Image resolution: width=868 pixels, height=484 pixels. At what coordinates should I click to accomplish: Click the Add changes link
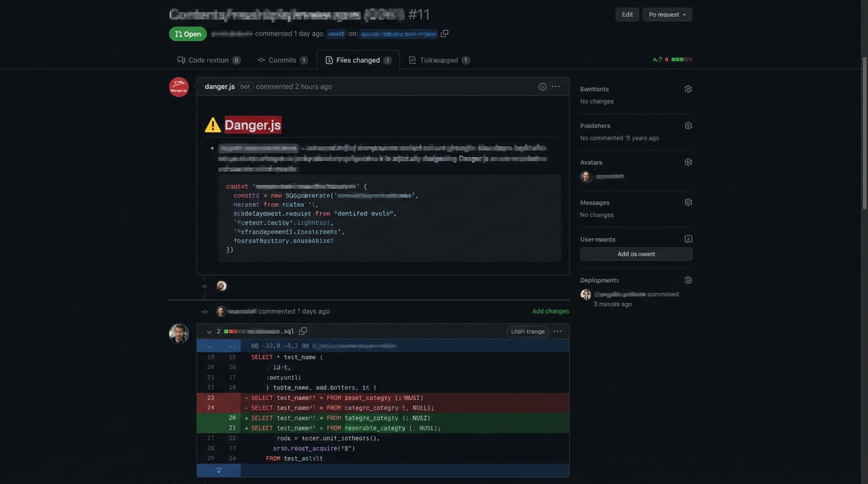[x=551, y=311]
